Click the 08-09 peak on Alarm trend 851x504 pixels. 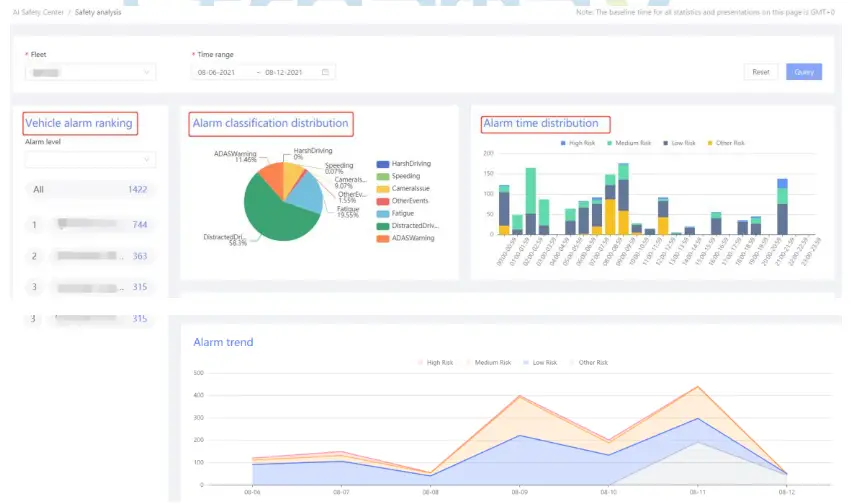click(x=519, y=396)
